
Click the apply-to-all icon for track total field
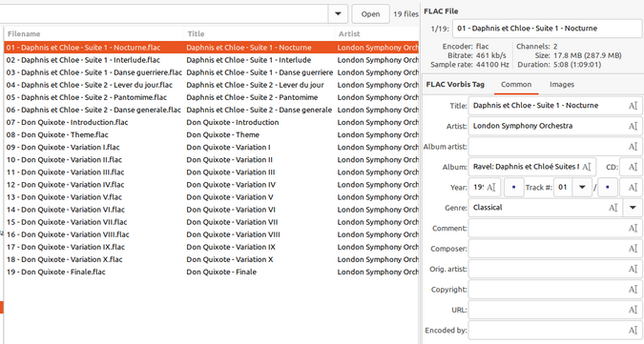coord(633,188)
